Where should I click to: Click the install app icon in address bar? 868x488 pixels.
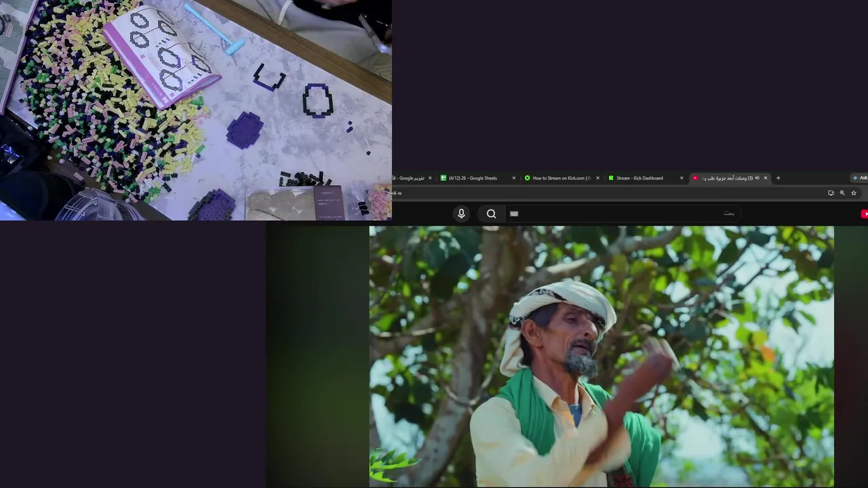[831, 193]
